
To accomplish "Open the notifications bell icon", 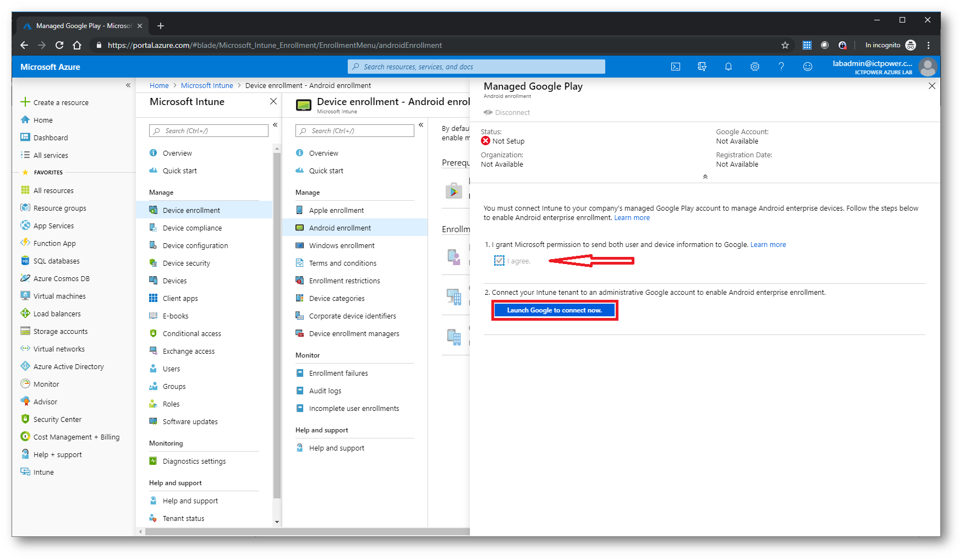I will (728, 67).
